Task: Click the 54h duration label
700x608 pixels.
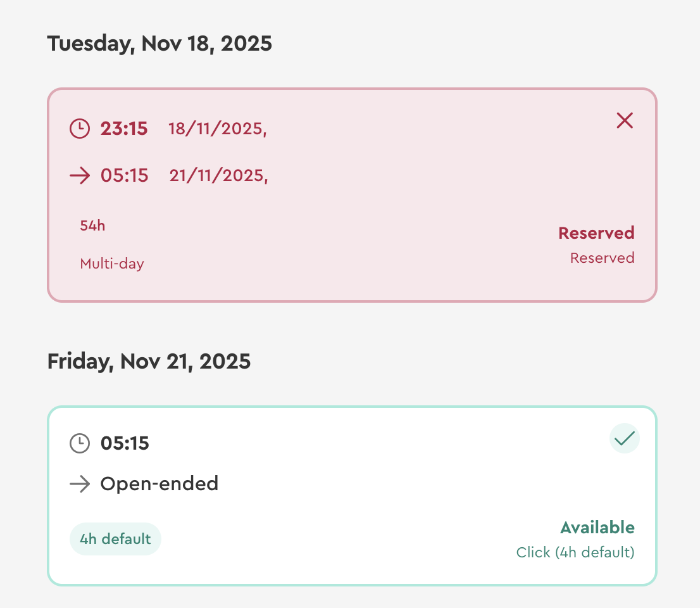Action: coord(92,225)
